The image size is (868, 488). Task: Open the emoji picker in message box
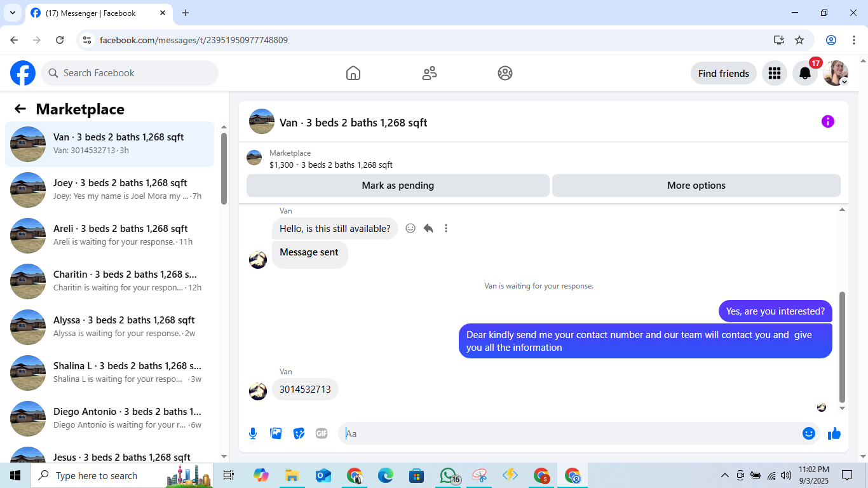coord(809,433)
